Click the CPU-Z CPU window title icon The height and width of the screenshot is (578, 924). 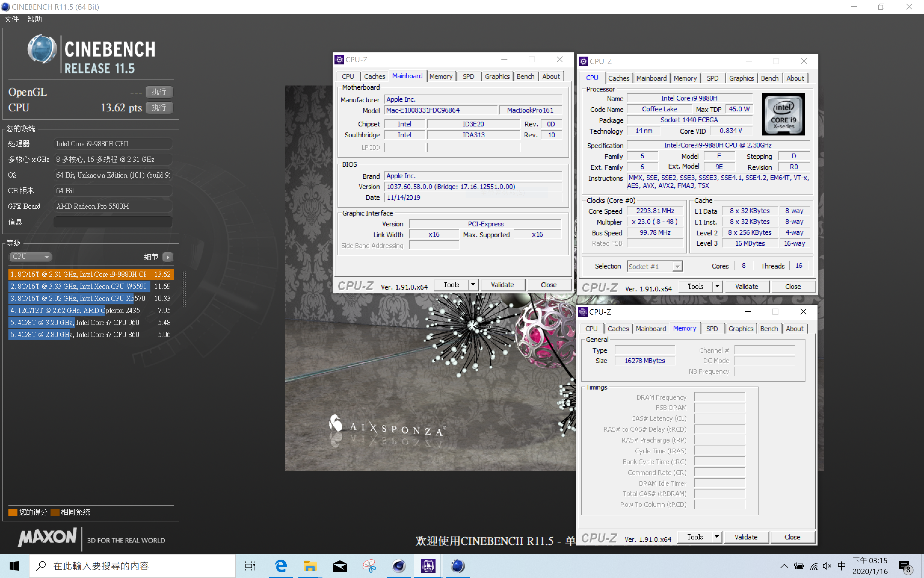[x=584, y=61]
